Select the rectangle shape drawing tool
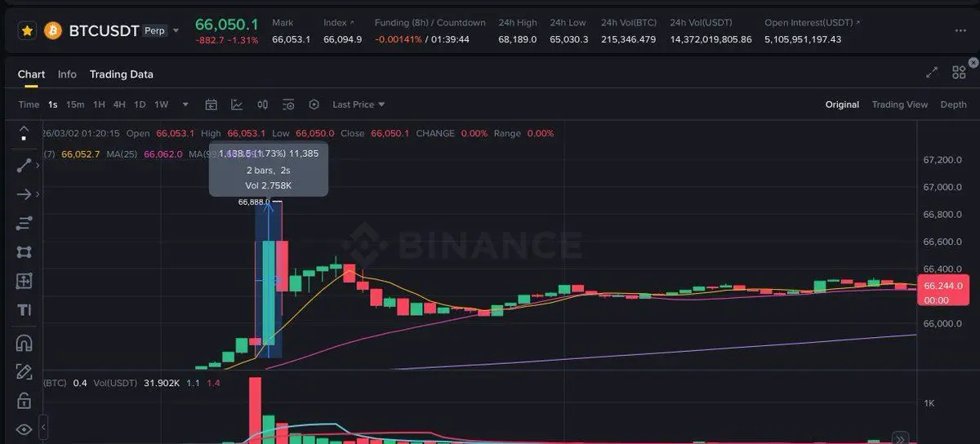The height and width of the screenshot is (444, 980). tap(24, 252)
